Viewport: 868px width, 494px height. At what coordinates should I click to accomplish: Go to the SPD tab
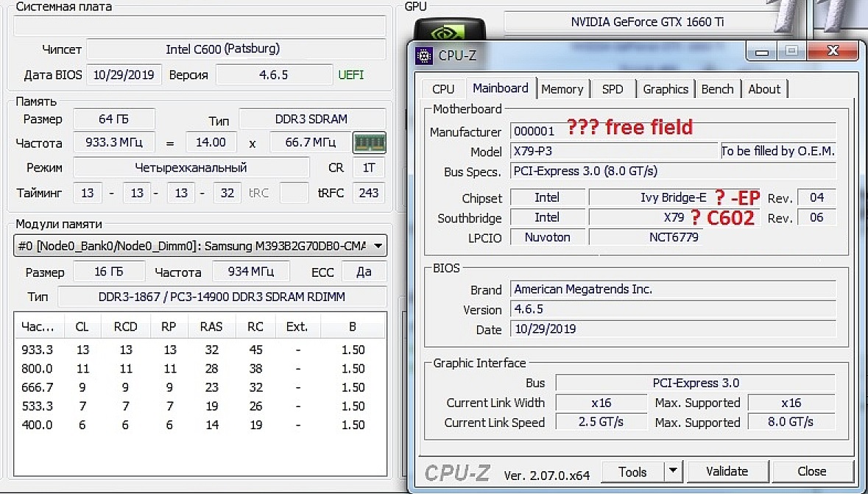613,89
